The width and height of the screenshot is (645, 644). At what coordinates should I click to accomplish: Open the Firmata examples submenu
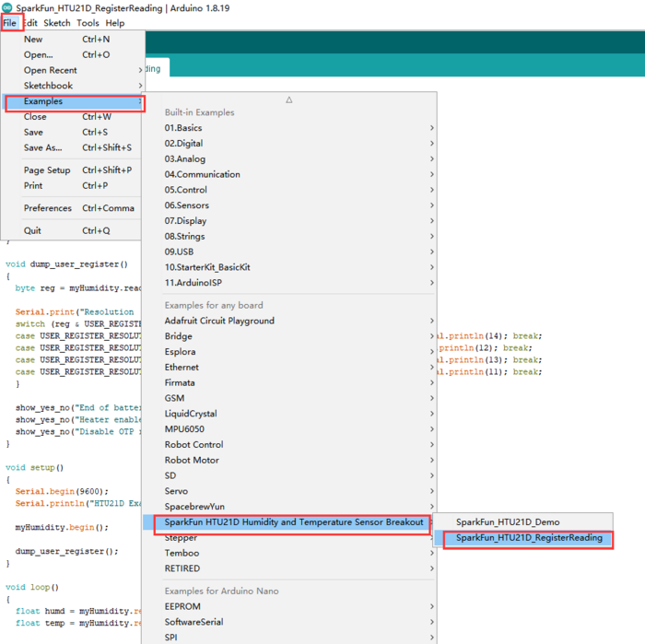[289, 383]
